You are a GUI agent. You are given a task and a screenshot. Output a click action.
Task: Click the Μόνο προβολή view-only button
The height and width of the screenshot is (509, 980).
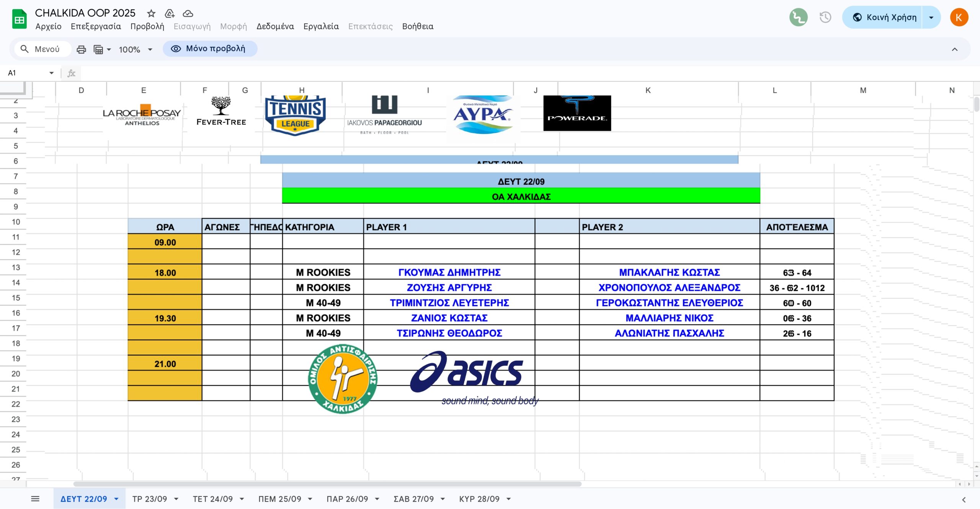[x=210, y=49]
